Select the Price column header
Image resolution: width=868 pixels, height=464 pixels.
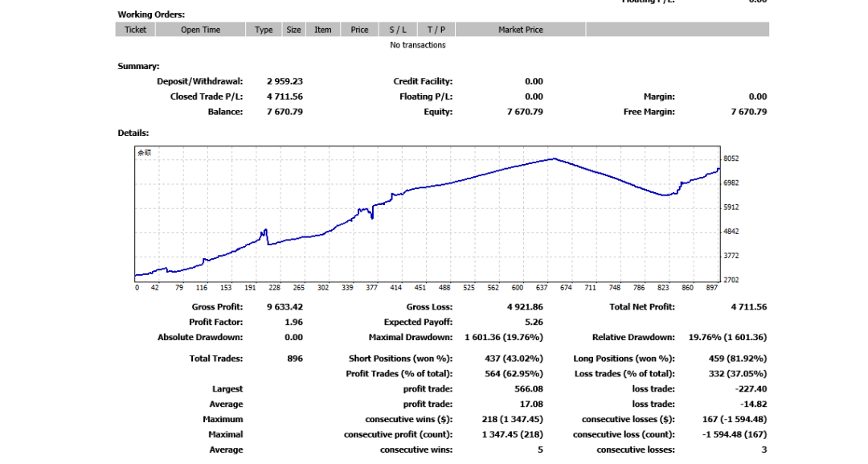point(359,30)
